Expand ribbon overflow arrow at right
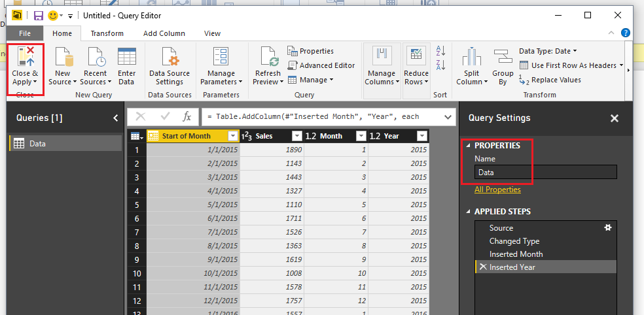Viewport: 644px width, 315px height. tap(628, 70)
